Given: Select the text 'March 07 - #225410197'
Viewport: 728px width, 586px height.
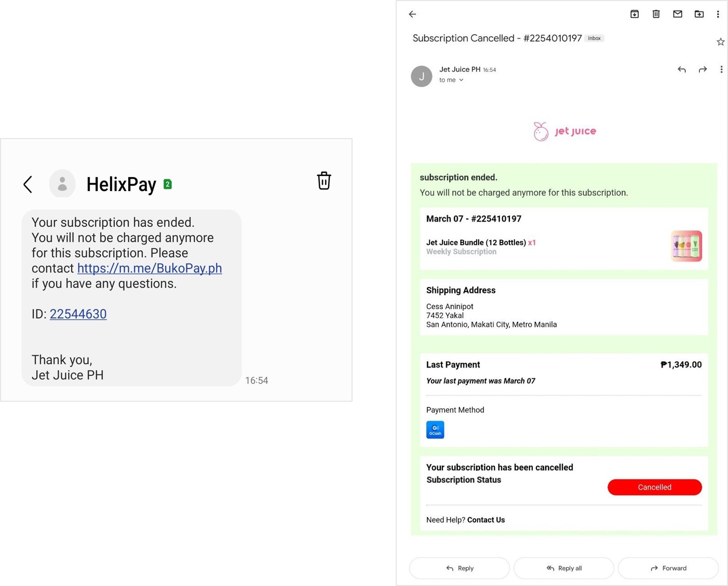Looking at the screenshot, I should [x=474, y=219].
